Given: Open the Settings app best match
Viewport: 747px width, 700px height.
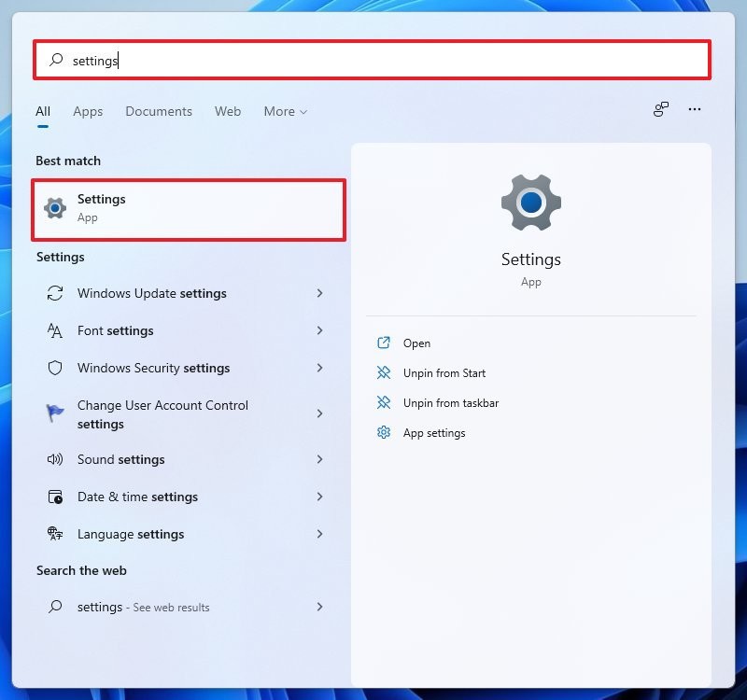Looking at the screenshot, I should [x=189, y=210].
